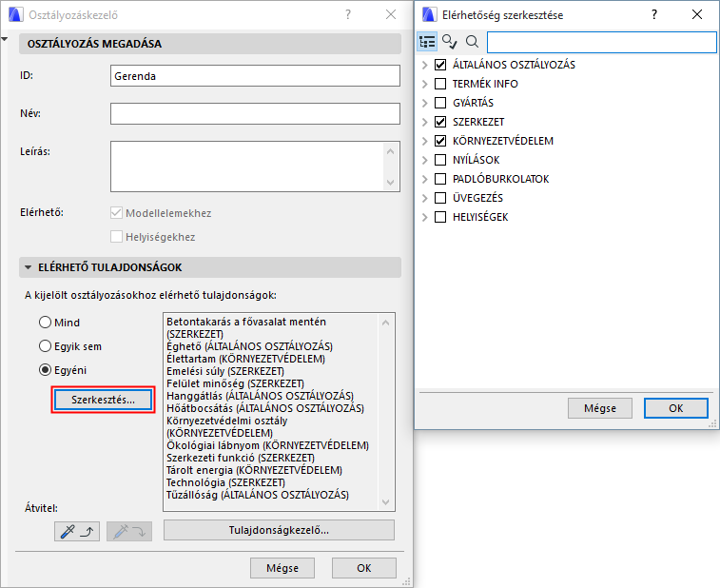
Task: Click the inject settings syringe button
Action: pos(129,532)
